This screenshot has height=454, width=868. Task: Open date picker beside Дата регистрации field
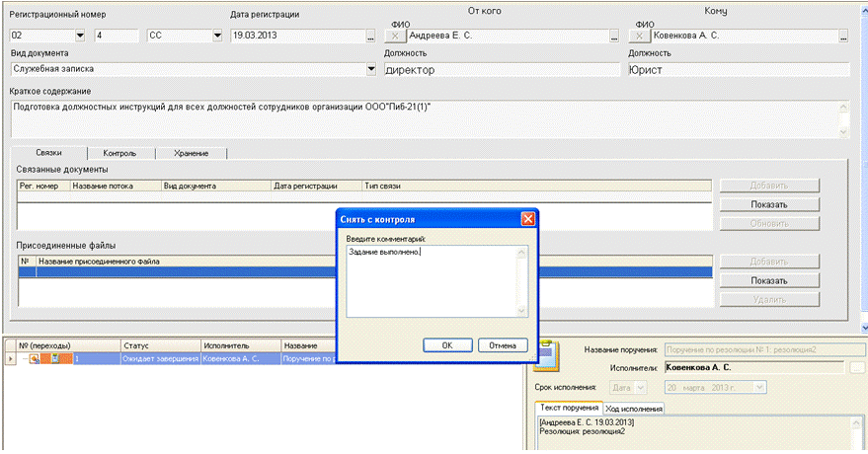370,36
